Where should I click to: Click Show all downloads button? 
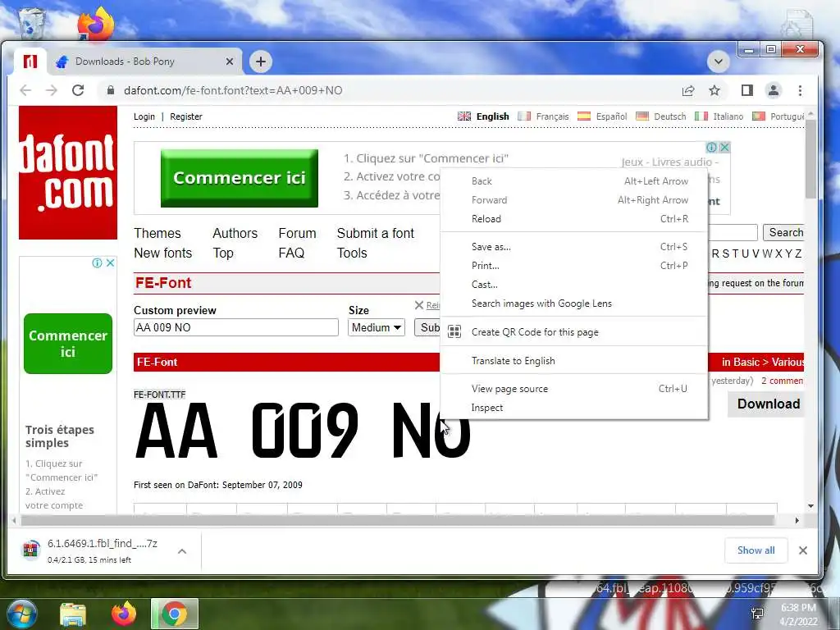[756, 550]
